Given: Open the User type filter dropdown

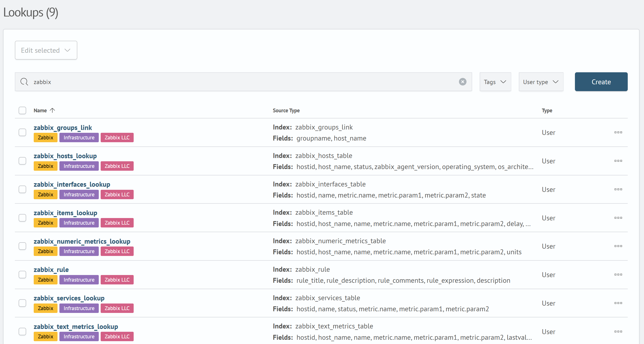Looking at the screenshot, I should (541, 82).
